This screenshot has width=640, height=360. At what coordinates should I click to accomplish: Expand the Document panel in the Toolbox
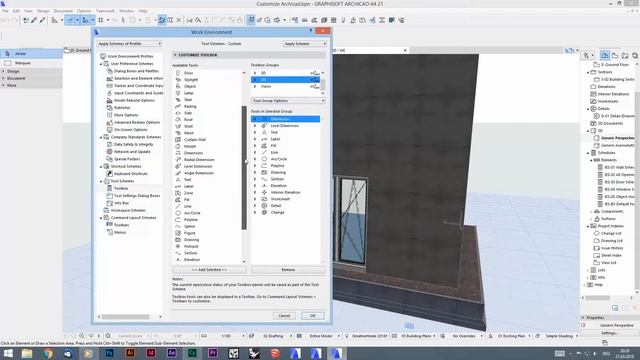(x=4, y=78)
